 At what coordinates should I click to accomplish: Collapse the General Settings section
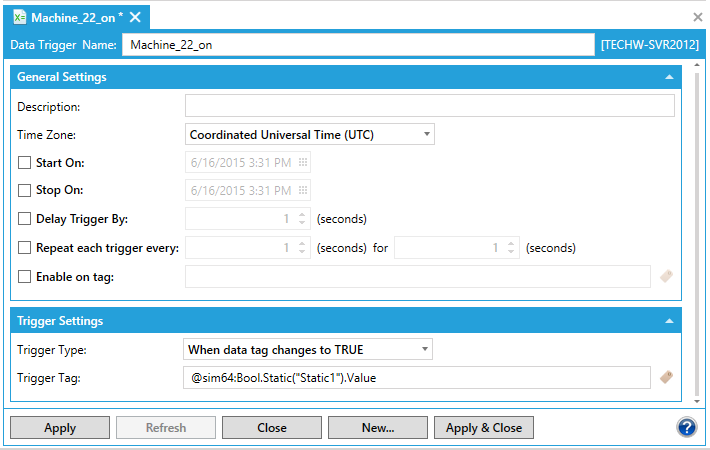point(669,77)
